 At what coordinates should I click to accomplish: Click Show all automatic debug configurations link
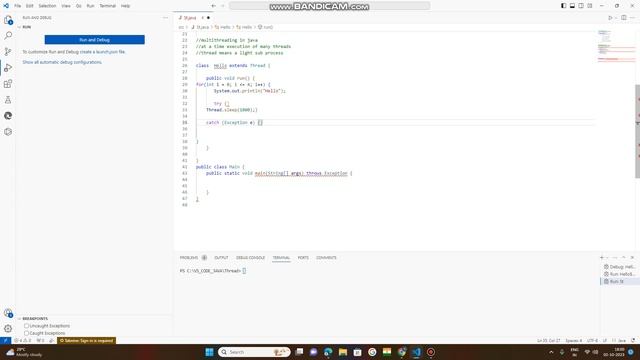[62, 62]
